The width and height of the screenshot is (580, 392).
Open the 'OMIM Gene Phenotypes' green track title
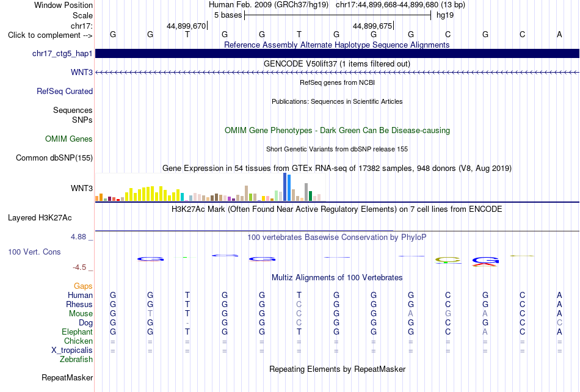338,130
